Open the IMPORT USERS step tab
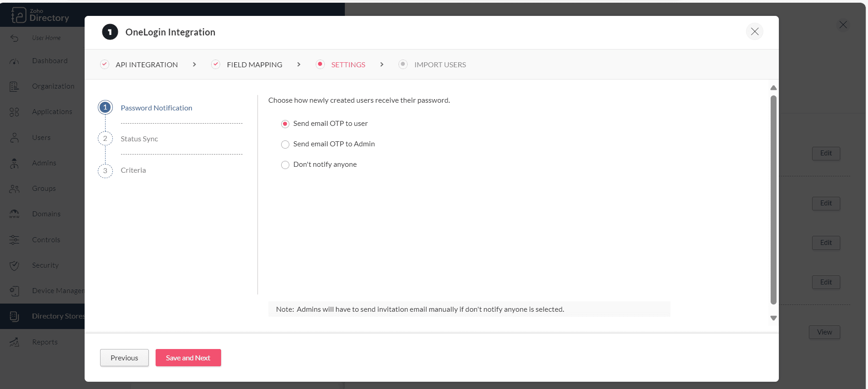Screen dimensions: 868x389 pos(440,65)
